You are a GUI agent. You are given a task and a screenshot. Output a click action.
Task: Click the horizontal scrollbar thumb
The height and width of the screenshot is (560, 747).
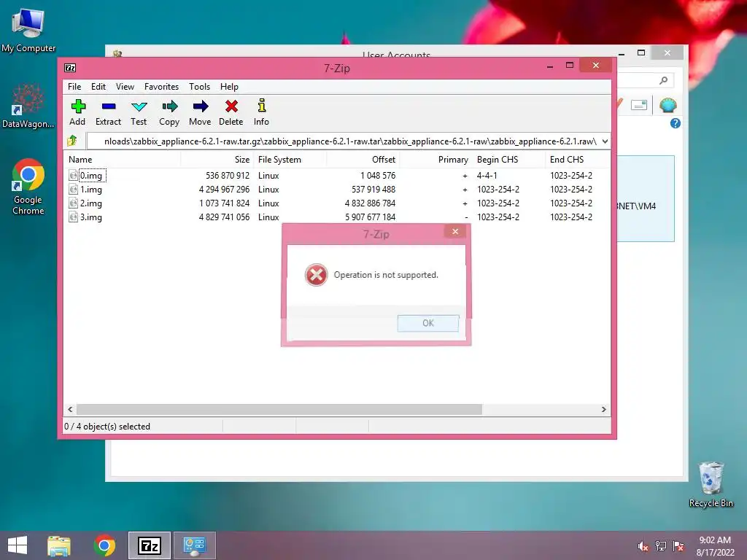pyautogui.click(x=279, y=410)
